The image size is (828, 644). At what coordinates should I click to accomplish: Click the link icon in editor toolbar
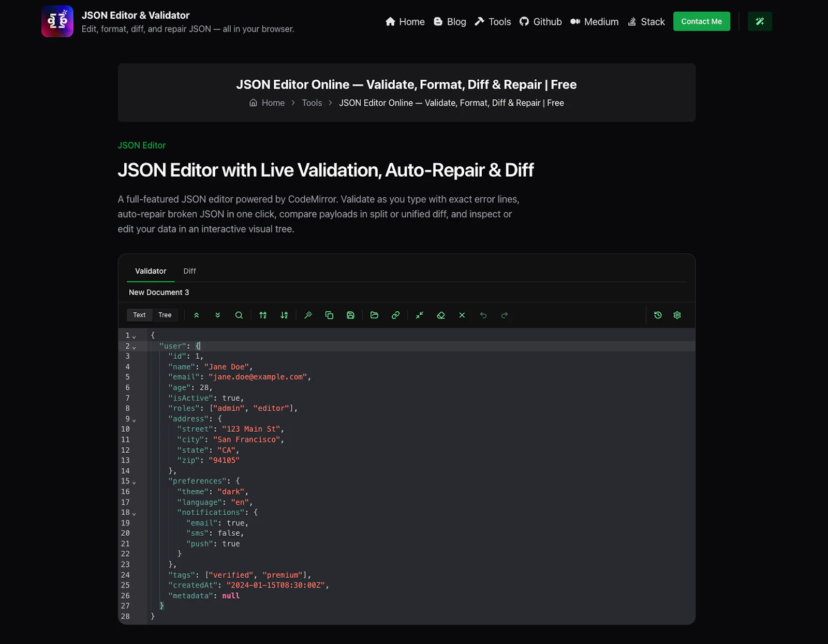(395, 315)
